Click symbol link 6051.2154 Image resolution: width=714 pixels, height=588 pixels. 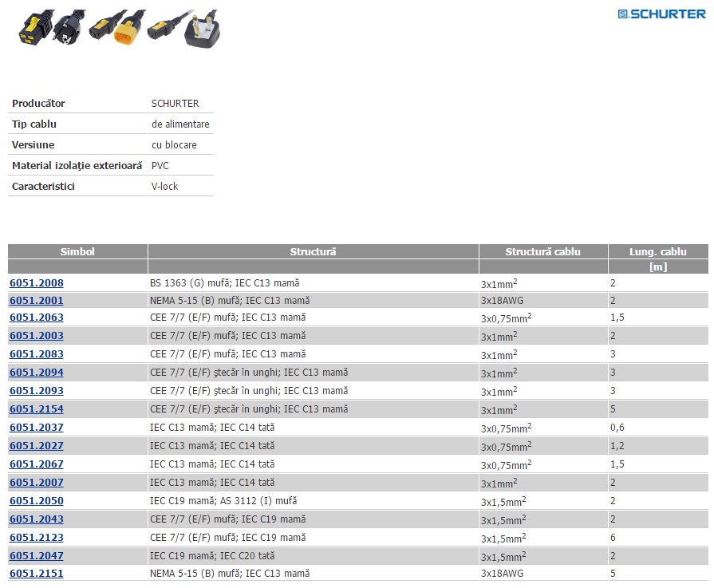coord(37,409)
